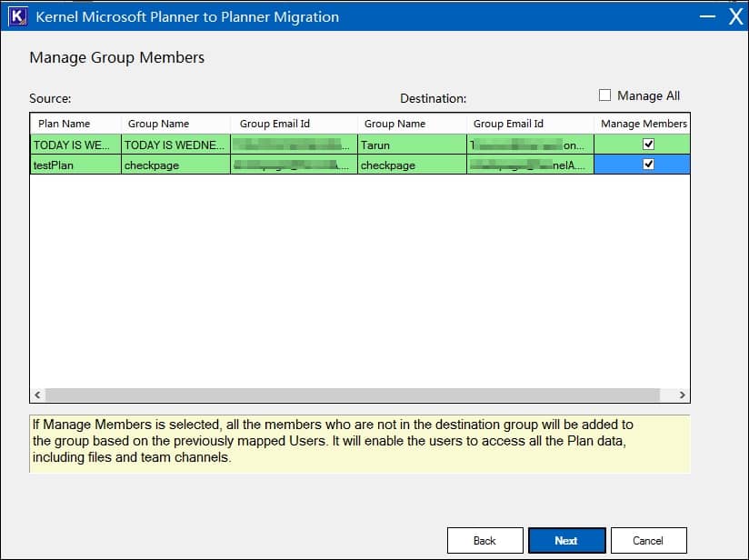Go Back to the previous step
This screenshot has width=749, height=560.
484,540
